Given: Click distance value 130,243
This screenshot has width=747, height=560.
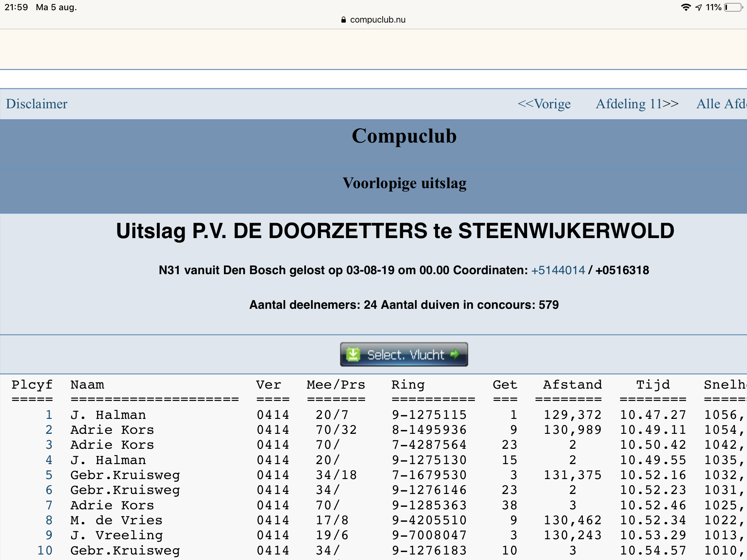Looking at the screenshot, I should point(573,535).
